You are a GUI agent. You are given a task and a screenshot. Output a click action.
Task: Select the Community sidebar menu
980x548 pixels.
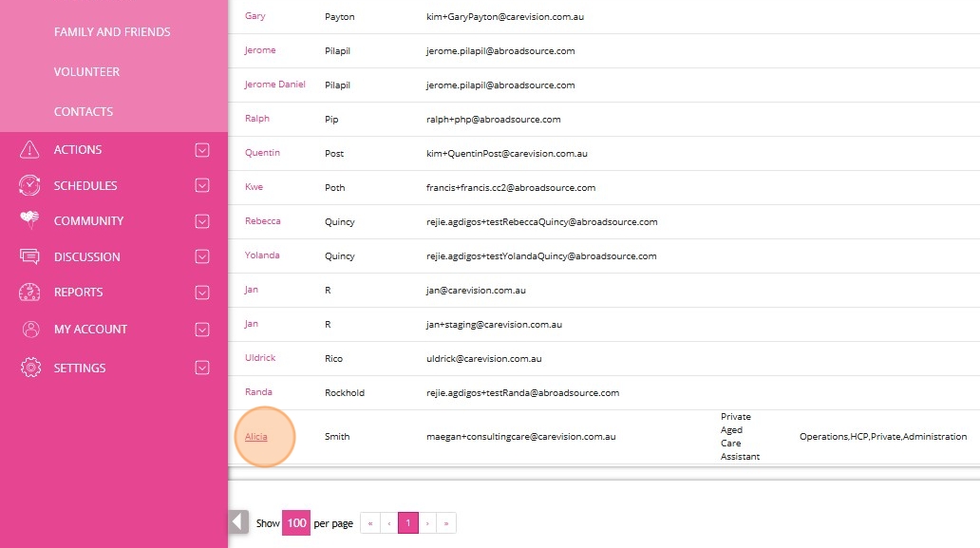pos(88,221)
